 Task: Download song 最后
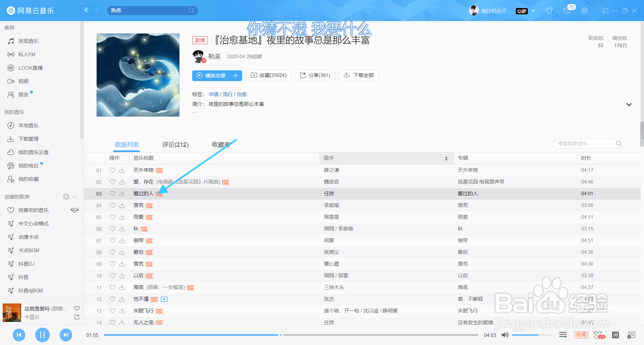pos(122,252)
